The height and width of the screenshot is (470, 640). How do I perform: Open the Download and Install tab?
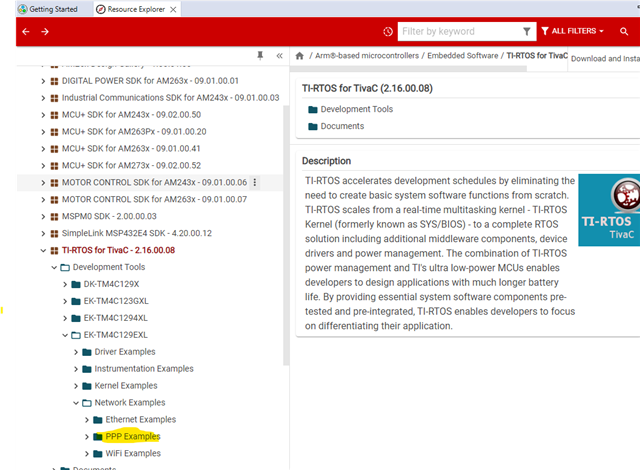coord(605,59)
